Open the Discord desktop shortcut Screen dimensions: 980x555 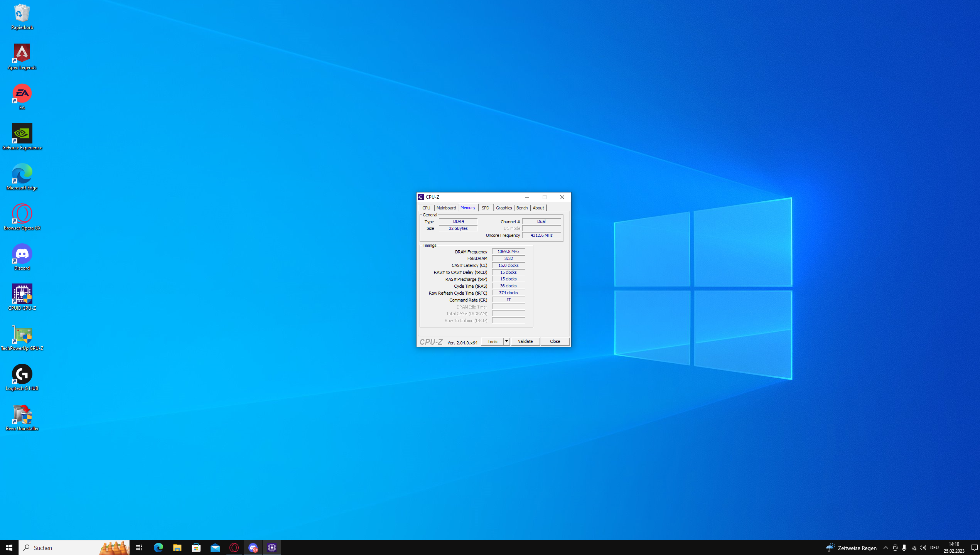[22, 254]
